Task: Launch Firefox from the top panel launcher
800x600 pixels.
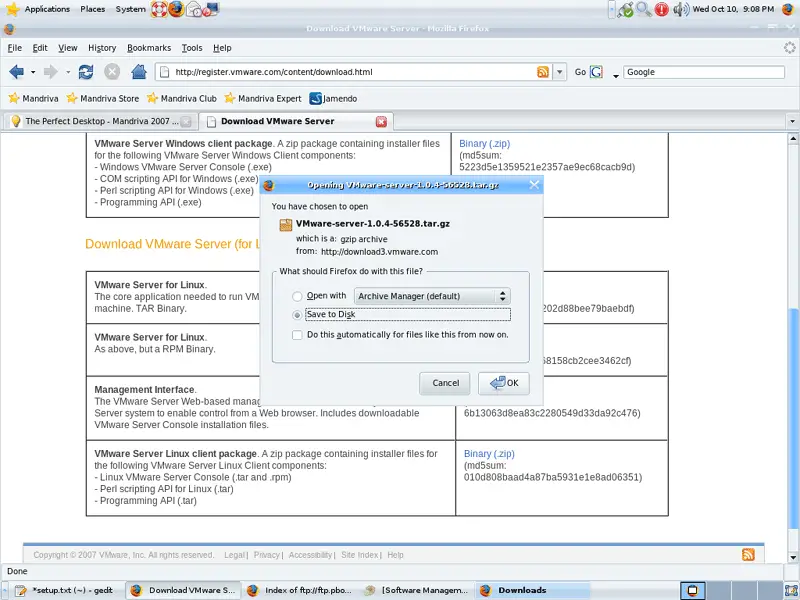Action: pos(177,9)
